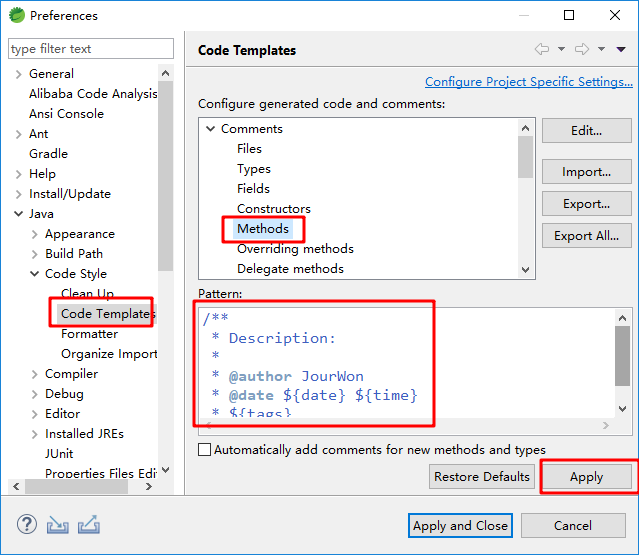Click the Export... button

pyautogui.click(x=586, y=204)
